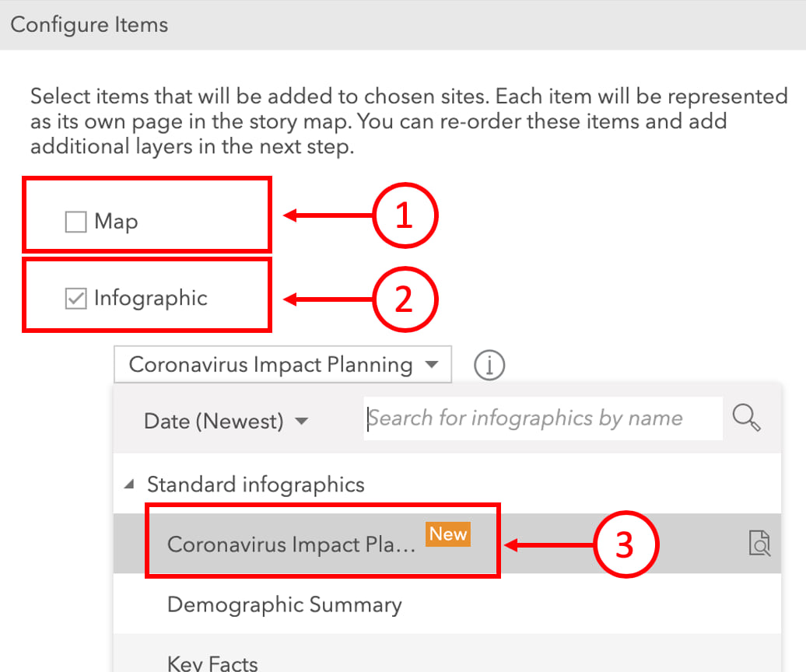Check the Map checkbox
806x672 pixels.
point(75,222)
